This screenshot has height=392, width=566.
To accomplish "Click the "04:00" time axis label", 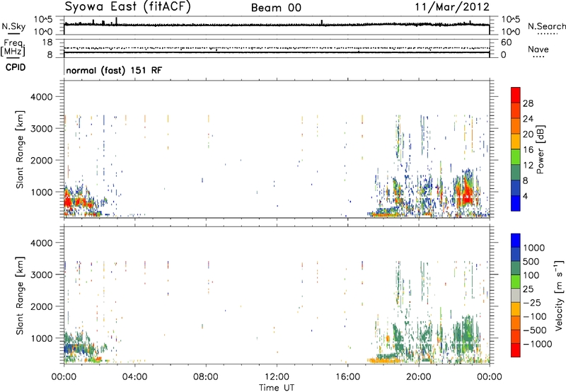I will point(135,377).
